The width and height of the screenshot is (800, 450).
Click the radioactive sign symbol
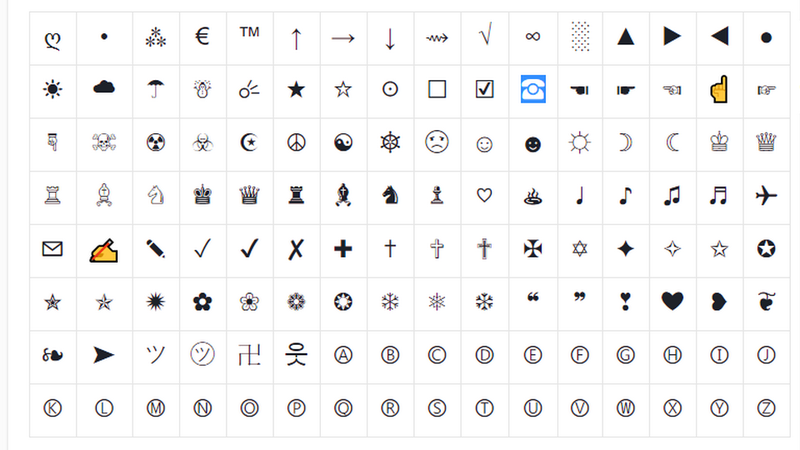click(x=156, y=143)
